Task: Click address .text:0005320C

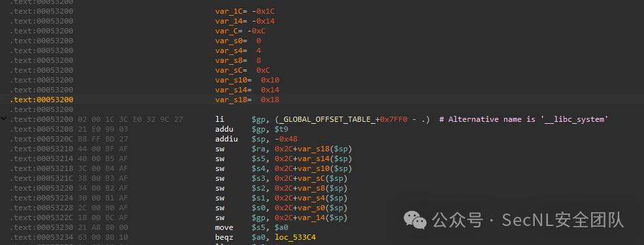Action: pos(41,139)
